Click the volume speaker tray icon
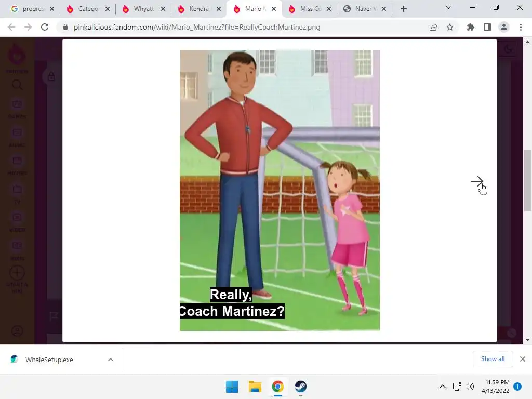This screenshot has width=532, height=399. pos(470,387)
